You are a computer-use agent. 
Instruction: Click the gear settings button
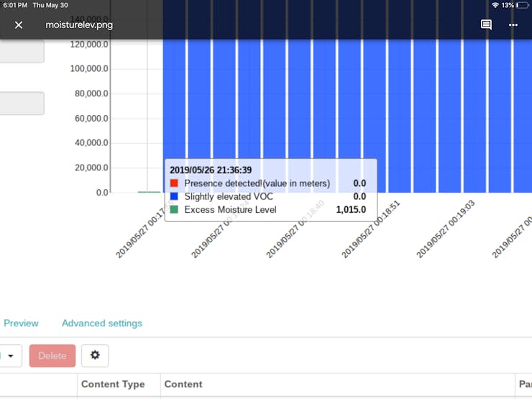tap(95, 355)
